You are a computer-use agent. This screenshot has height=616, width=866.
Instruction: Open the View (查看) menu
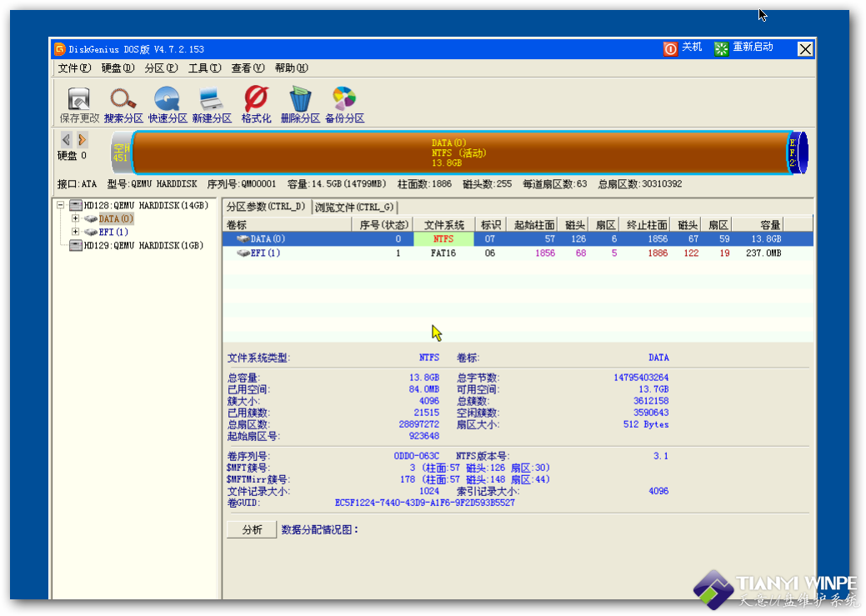(248, 68)
